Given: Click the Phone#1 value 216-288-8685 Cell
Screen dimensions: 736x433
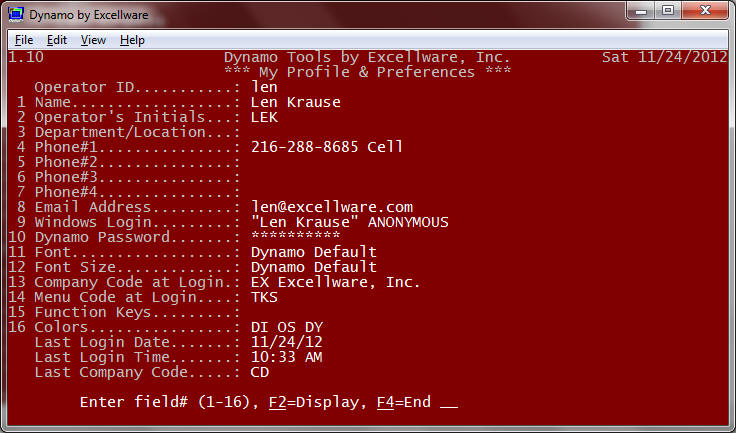Looking at the screenshot, I should tap(327, 147).
